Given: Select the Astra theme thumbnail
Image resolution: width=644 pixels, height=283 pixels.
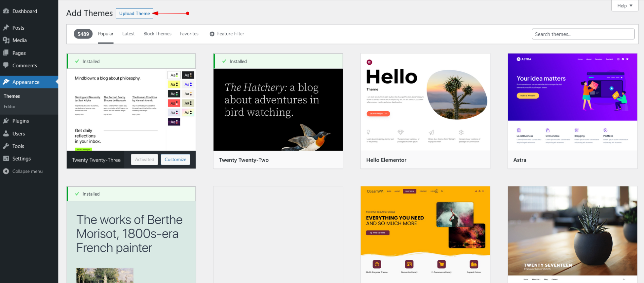Looking at the screenshot, I should click(x=572, y=102).
